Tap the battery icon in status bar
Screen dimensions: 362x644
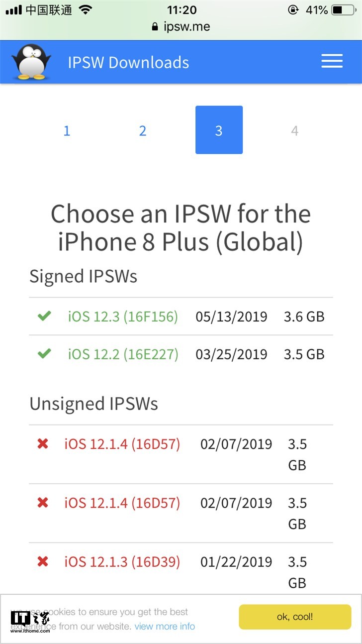[344, 10]
